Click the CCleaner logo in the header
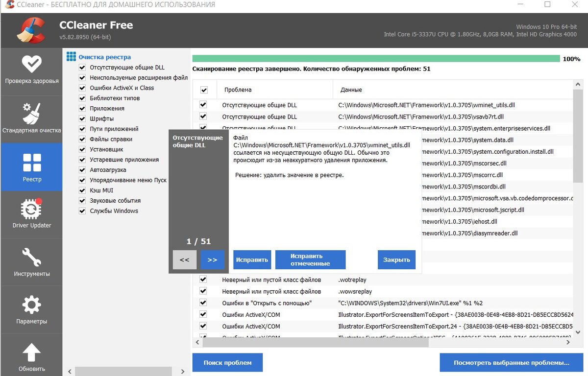The image size is (588, 376). (x=29, y=29)
